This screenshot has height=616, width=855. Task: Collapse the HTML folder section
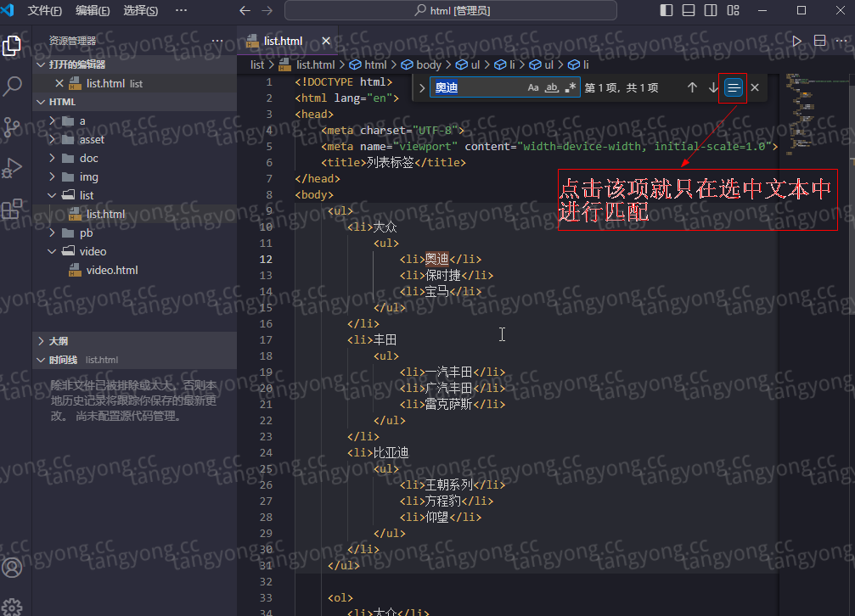click(41, 102)
